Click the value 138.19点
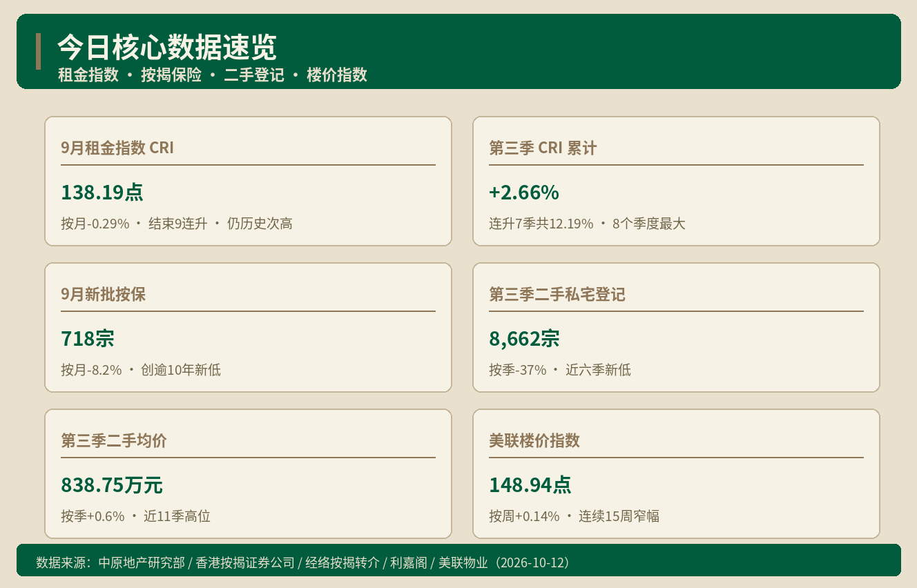The image size is (917, 588). click(x=102, y=193)
